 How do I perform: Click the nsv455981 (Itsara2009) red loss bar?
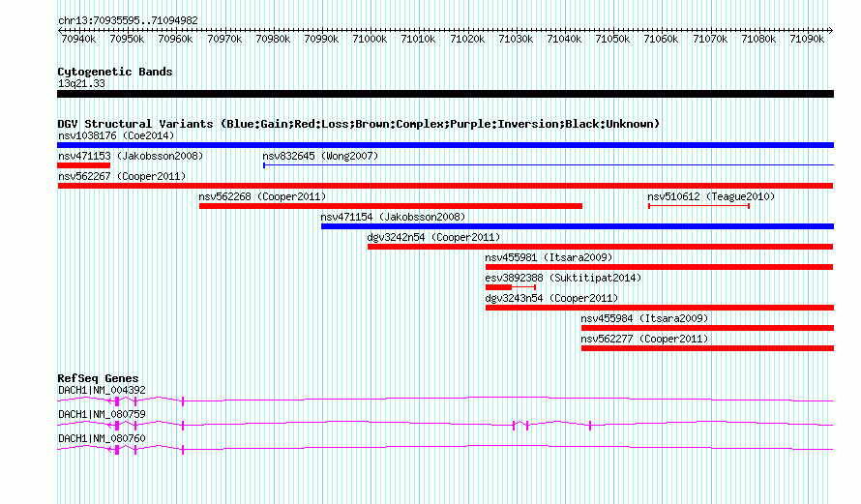(659, 267)
